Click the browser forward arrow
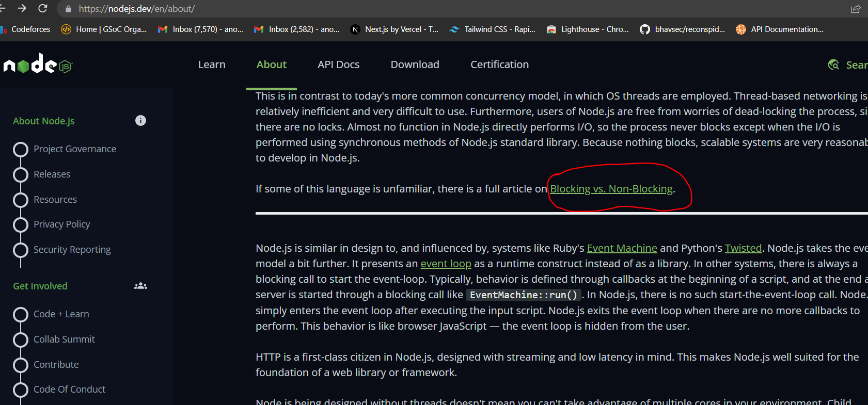 22,8
